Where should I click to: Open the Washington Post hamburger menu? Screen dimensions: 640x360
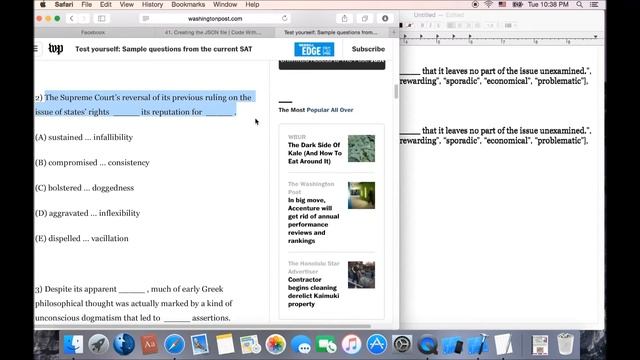(x=36, y=49)
